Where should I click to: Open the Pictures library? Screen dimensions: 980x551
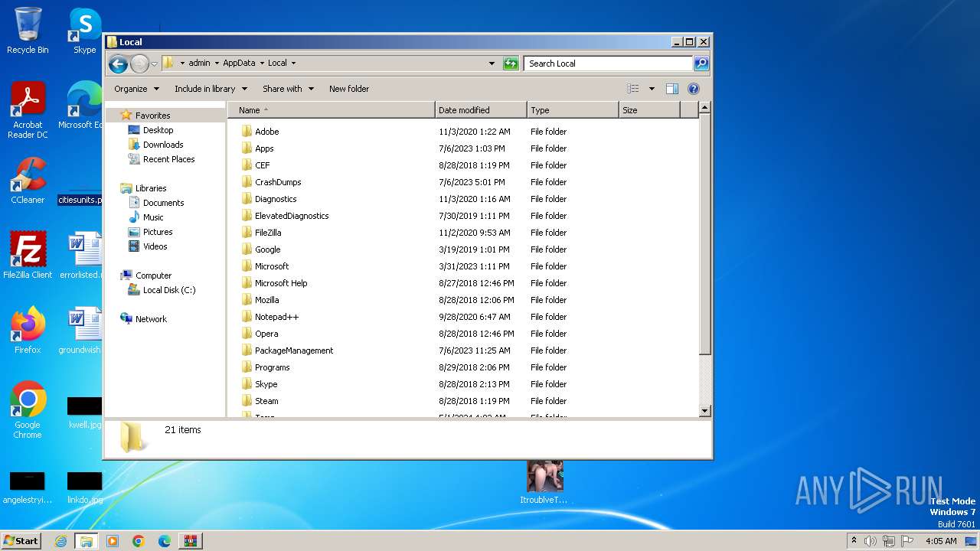[x=158, y=232]
